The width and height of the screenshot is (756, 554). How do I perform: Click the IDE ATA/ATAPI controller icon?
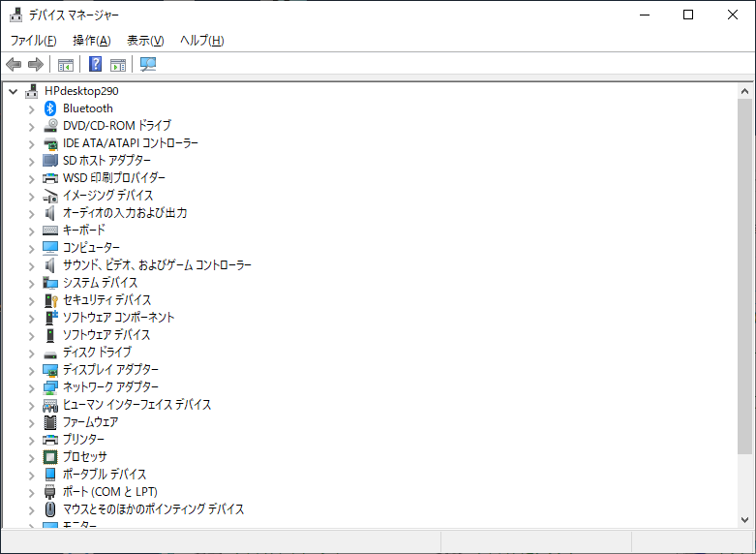pyautogui.click(x=50, y=143)
